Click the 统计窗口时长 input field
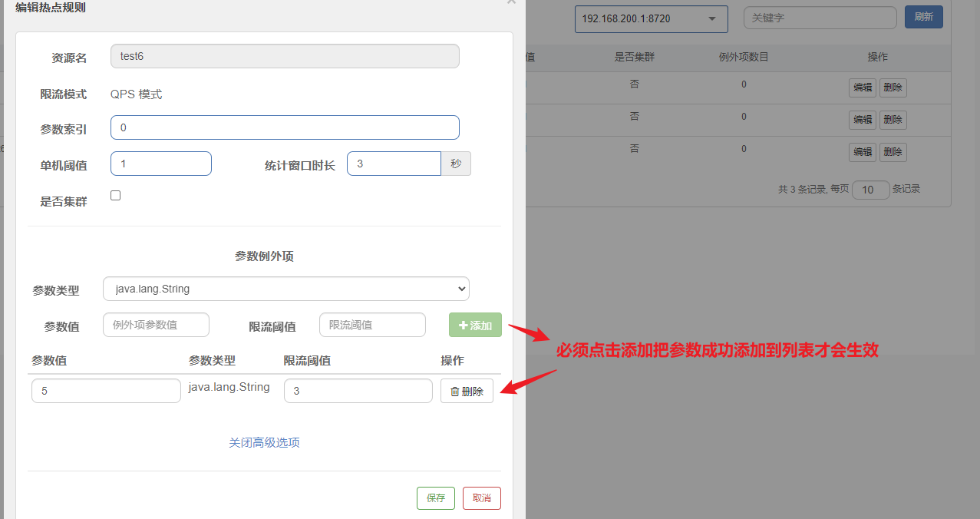Viewport: 980px width, 519px height. click(394, 164)
